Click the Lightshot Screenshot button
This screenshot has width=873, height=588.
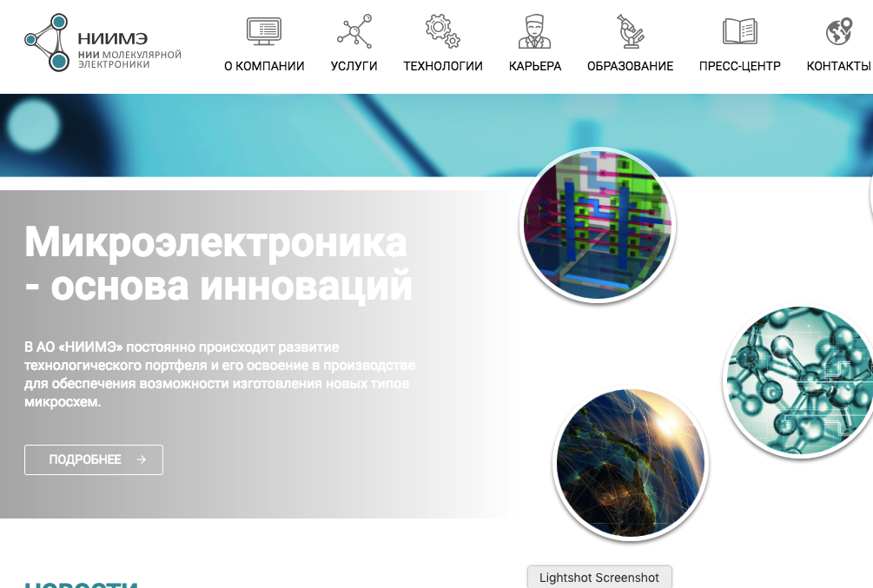click(x=599, y=577)
